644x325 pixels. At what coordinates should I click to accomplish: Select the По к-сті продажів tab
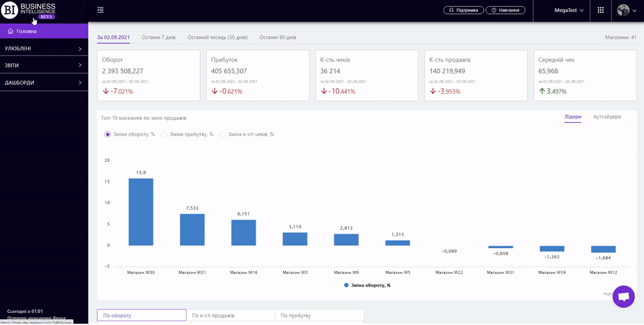coord(230,316)
